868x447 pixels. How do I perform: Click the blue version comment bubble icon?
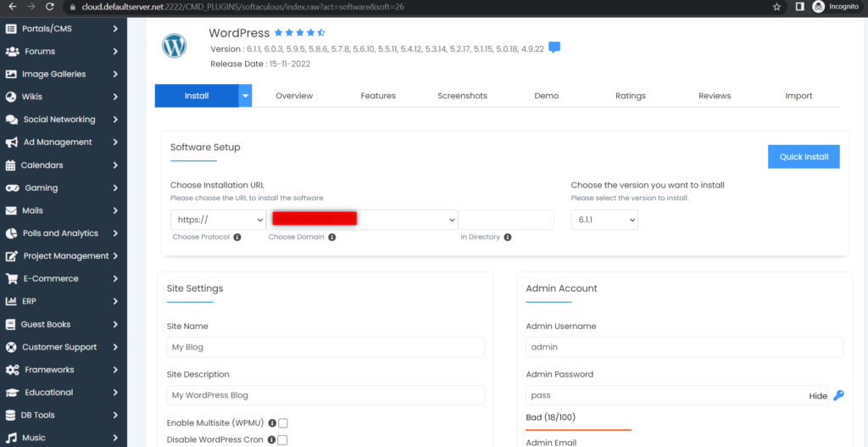554,47
